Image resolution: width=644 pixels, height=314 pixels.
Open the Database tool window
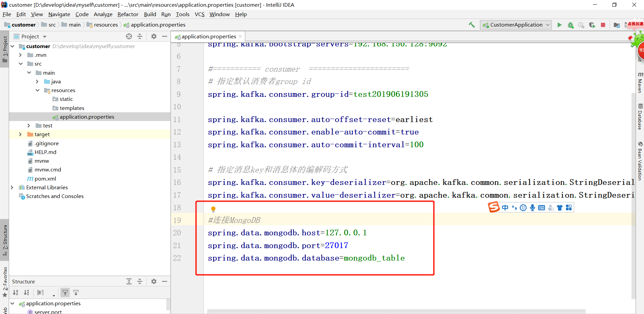click(640, 116)
